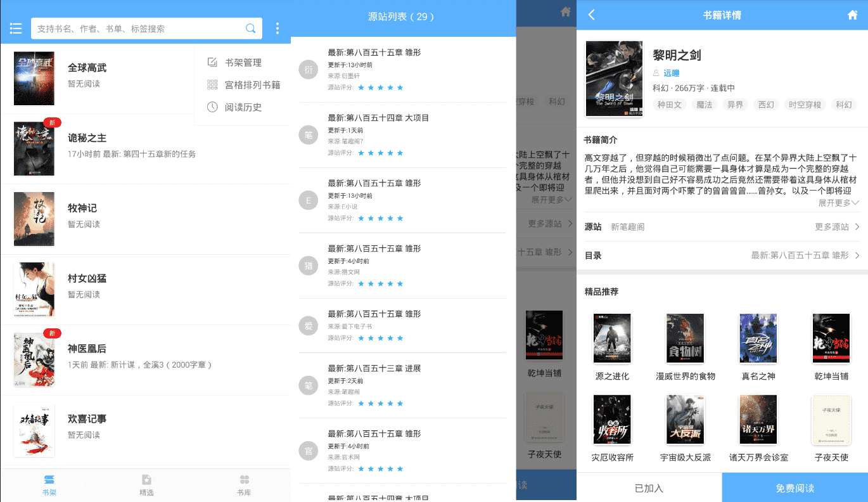
Task: Open author link 远瞳
Action: [671, 74]
